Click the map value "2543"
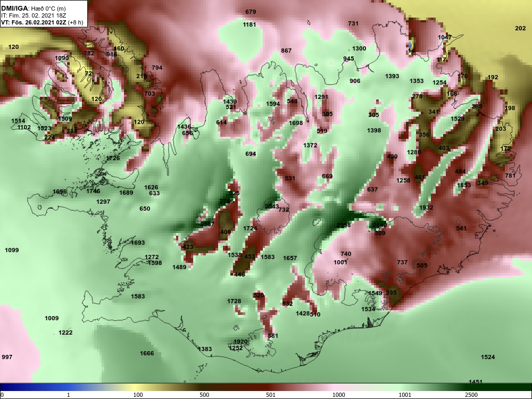Viewport: 532px width, 399px height. 272,206
